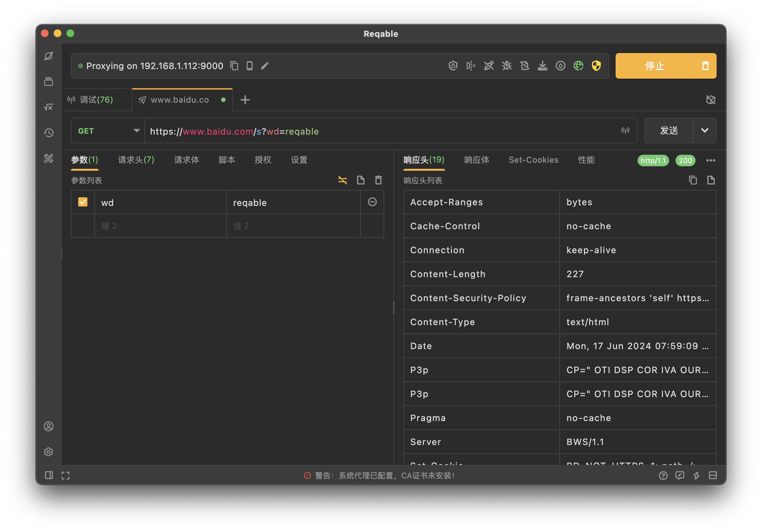Click the wd key cell
Viewport: 762px width, 532px height.
[x=161, y=202]
